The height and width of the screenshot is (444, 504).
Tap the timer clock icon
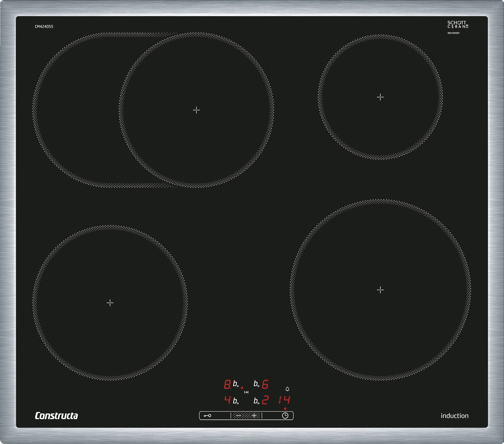(x=285, y=416)
